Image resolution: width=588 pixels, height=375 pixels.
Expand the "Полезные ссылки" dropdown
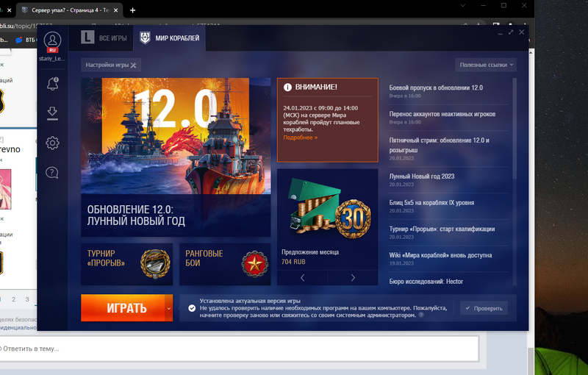[x=485, y=65]
